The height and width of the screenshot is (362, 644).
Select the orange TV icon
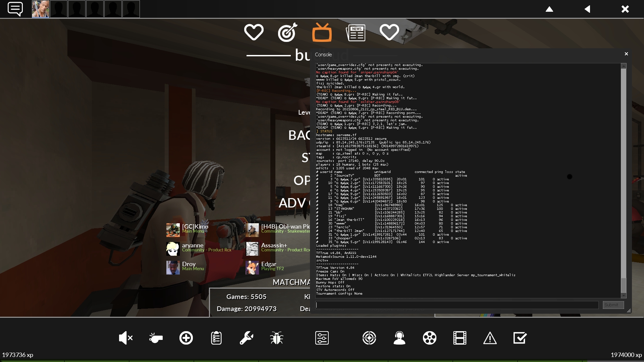[x=322, y=32]
